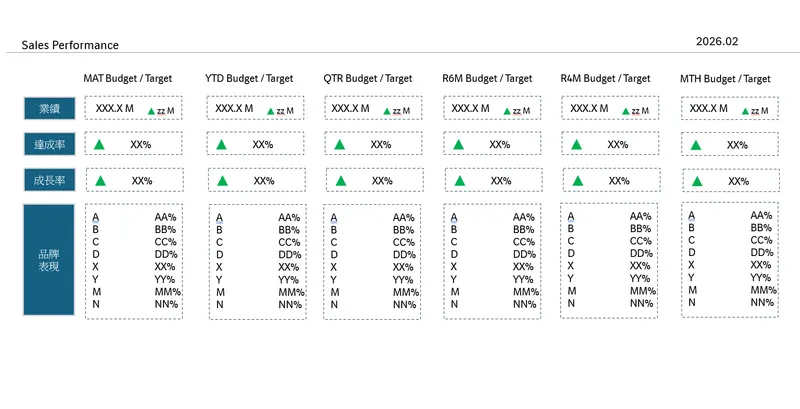Click the green triangle in R4M 達成率 box

[575, 145]
